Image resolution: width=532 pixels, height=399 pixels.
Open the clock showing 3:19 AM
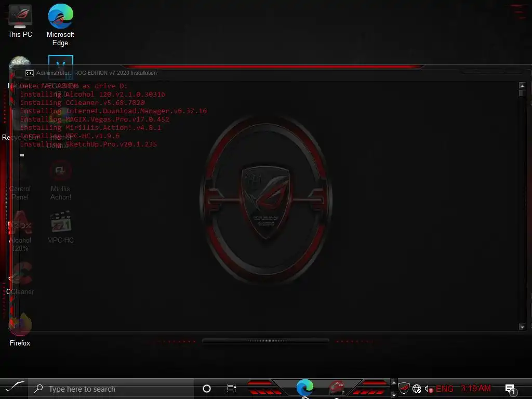click(x=476, y=388)
